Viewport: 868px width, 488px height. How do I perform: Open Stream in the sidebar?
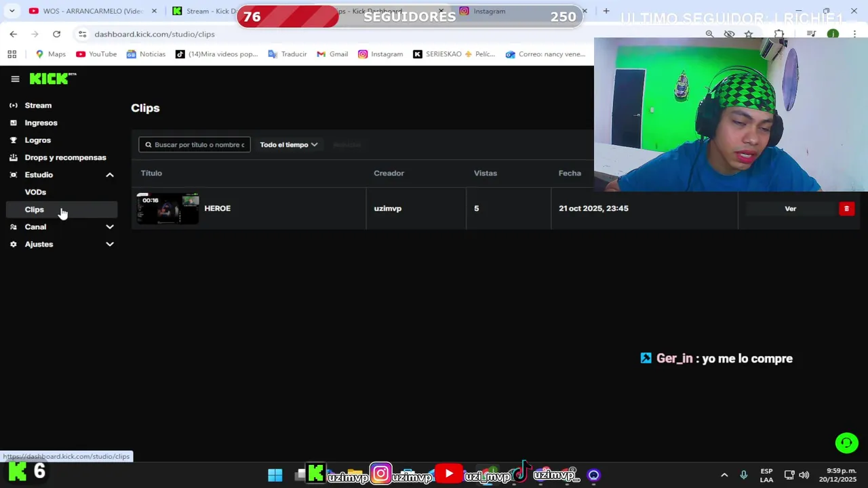tap(38, 106)
